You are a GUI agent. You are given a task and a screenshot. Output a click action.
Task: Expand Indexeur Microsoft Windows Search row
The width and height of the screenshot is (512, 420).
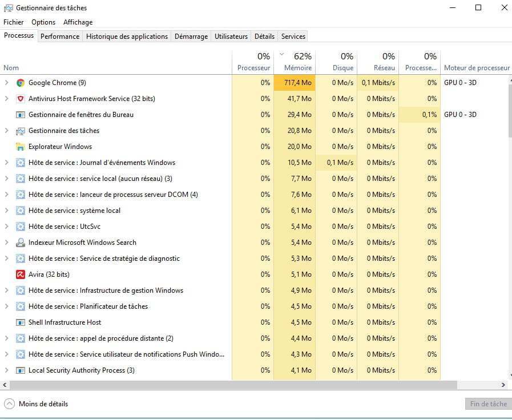6,243
